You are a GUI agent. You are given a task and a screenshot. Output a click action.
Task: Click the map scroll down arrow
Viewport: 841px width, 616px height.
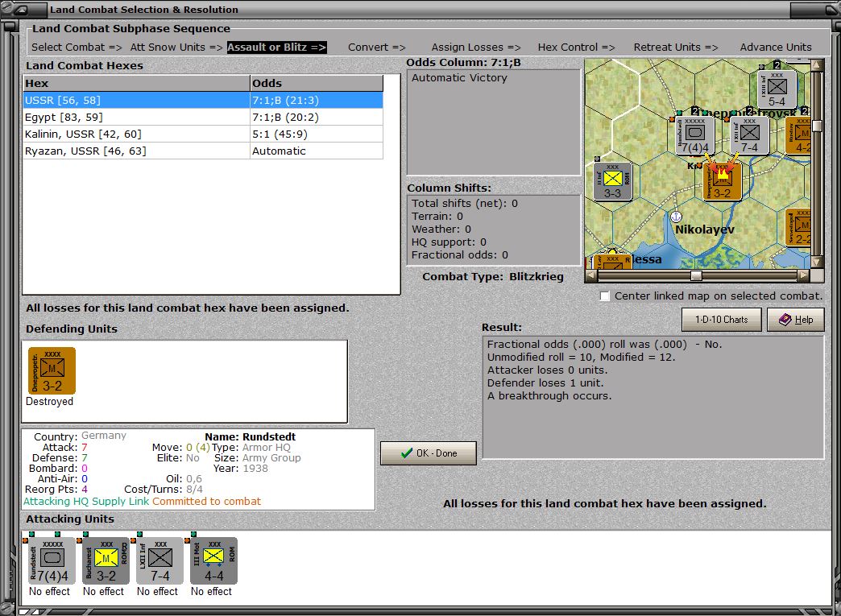tap(818, 263)
